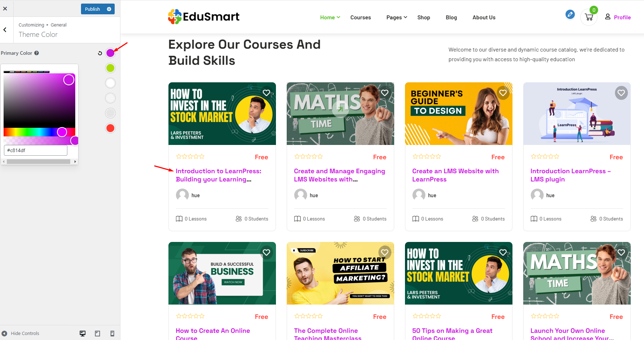Switch to mobile preview
The width and height of the screenshot is (644, 340).
112,334
